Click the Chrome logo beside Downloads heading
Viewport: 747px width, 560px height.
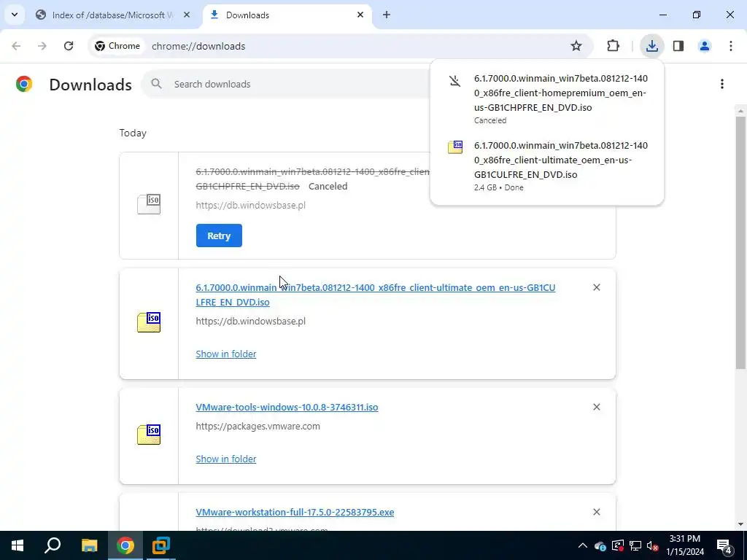coord(24,85)
